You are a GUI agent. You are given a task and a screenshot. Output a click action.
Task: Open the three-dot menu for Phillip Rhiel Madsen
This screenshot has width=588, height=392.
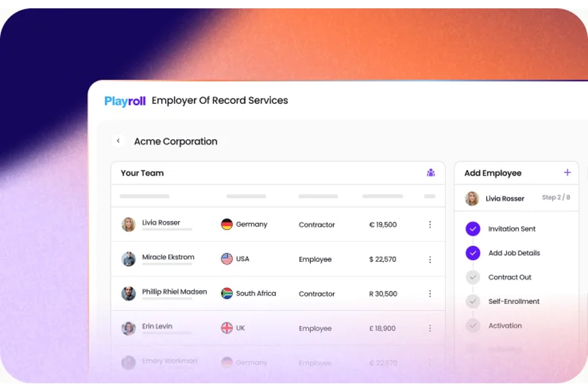point(430,294)
